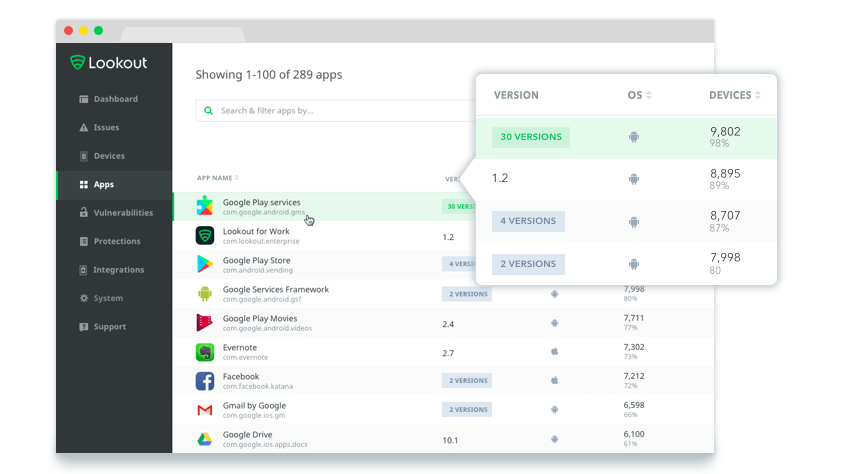Click the Google Services Framework Android icon
The height and width of the screenshot is (474, 844).
pyautogui.click(x=205, y=294)
